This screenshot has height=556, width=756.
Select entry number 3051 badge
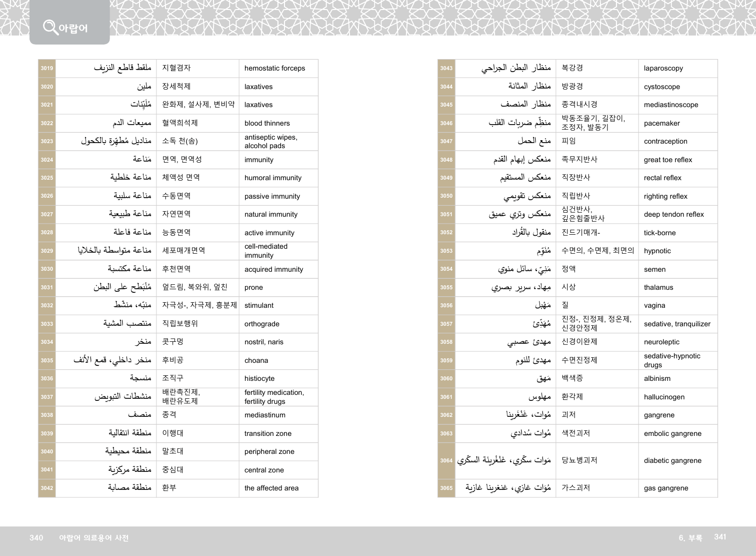(x=446, y=214)
